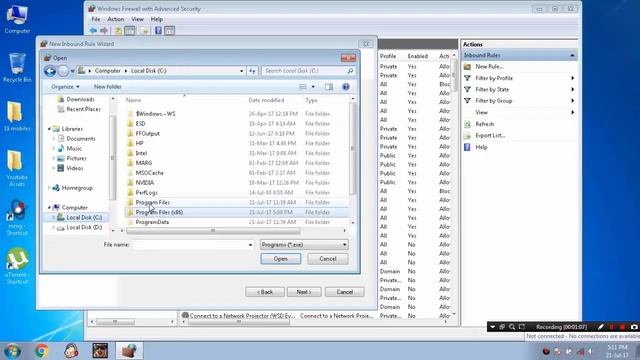Collapse the Inbound Rules actions section
640x360 pixels.
(x=572, y=55)
